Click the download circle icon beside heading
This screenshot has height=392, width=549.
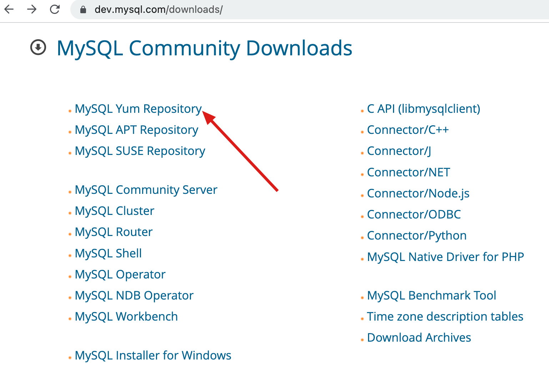click(38, 47)
